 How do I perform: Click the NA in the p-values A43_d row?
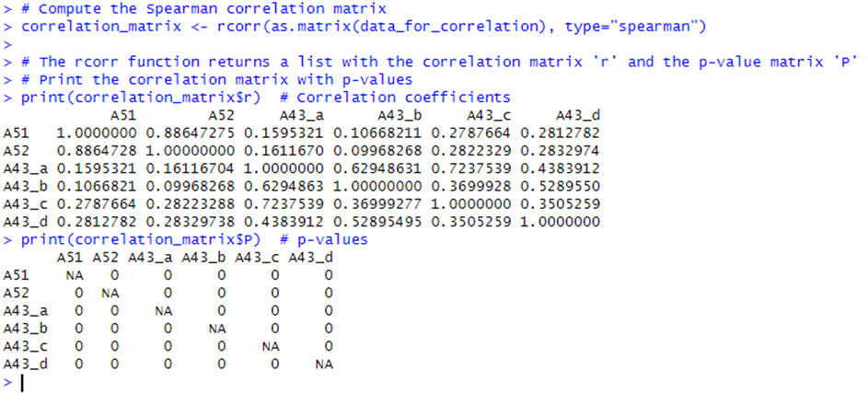click(322, 364)
